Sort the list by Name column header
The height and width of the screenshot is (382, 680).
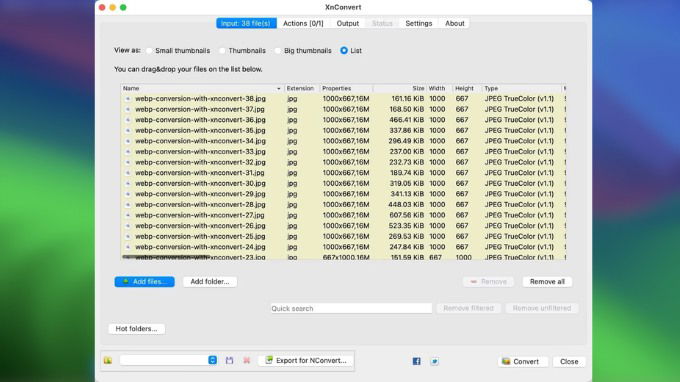pos(202,88)
